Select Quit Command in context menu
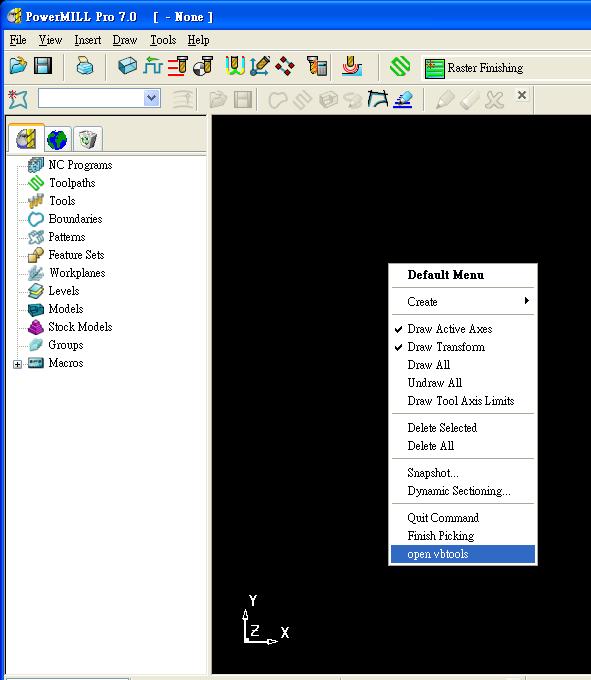The image size is (591, 680). pyautogui.click(x=463, y=518)
